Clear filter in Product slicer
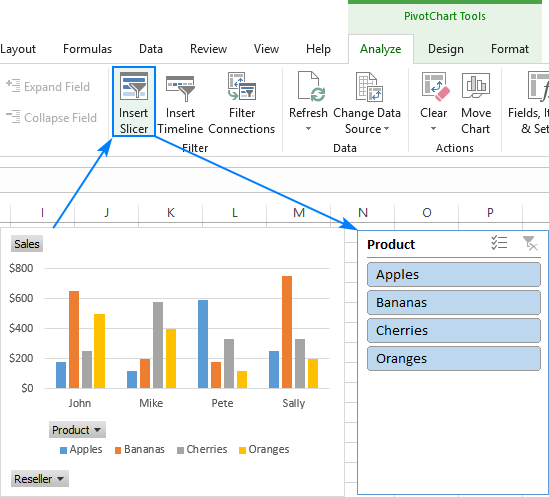549x497 pixels. click(x=530, y=243)
